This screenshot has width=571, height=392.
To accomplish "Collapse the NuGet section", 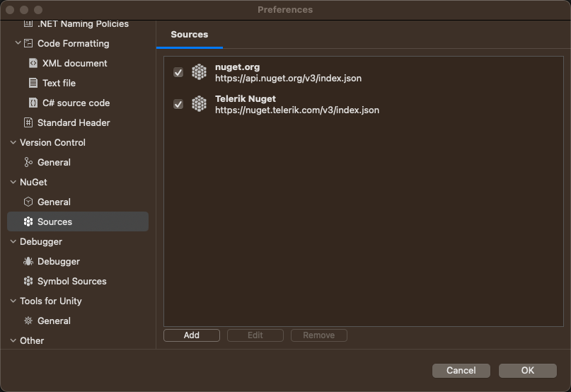I will point(13,182).
